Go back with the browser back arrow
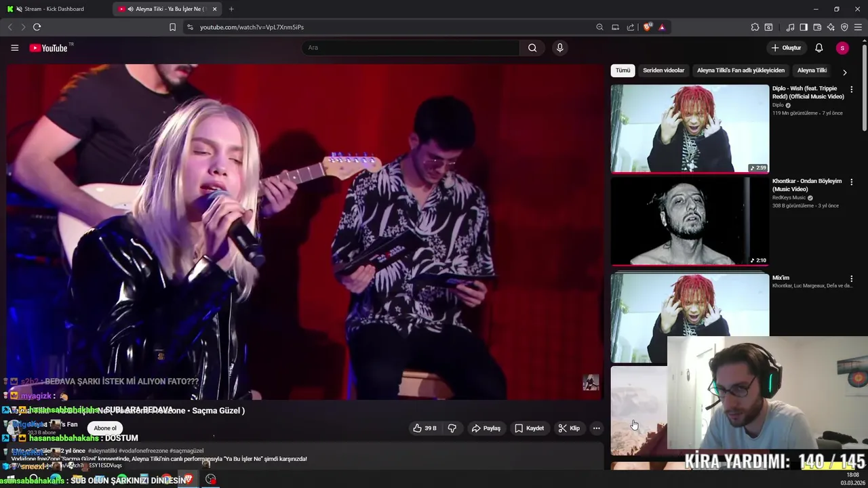The height and width of the screenshot is (488, 868). (x=9, y=27)
